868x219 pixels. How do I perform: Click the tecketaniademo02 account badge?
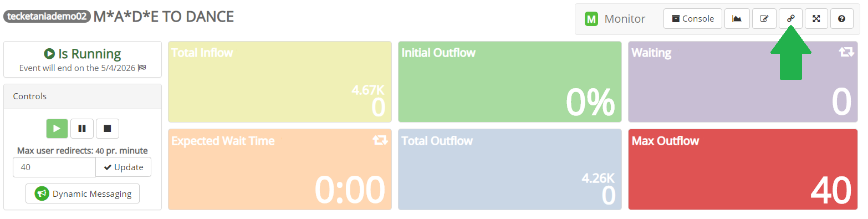pos(47,17)
